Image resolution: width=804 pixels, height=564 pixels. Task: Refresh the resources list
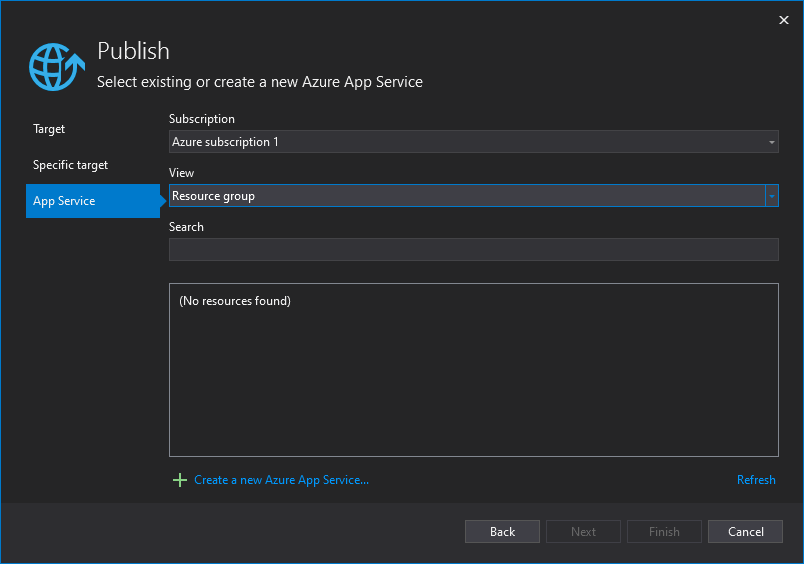pos(756,480)
